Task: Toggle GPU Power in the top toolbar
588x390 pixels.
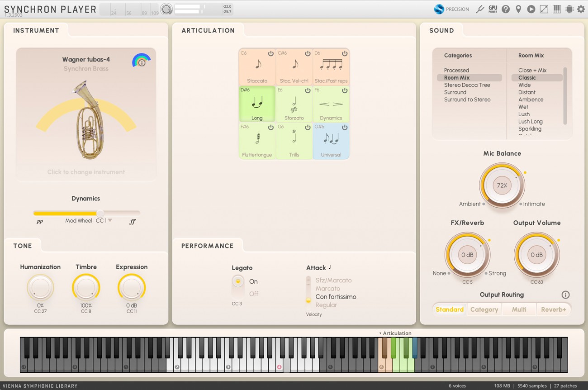Action: point(493,9)
